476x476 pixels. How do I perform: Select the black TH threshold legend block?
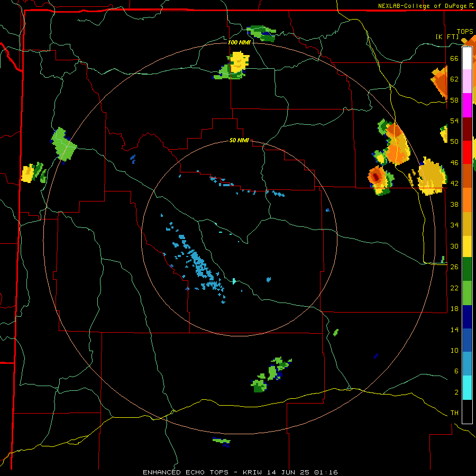[467, 411]
